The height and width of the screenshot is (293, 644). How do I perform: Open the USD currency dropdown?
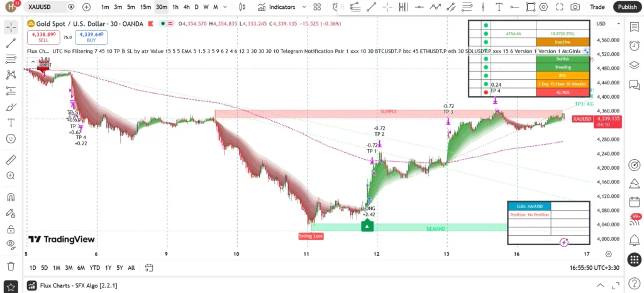tap(608, 24)
